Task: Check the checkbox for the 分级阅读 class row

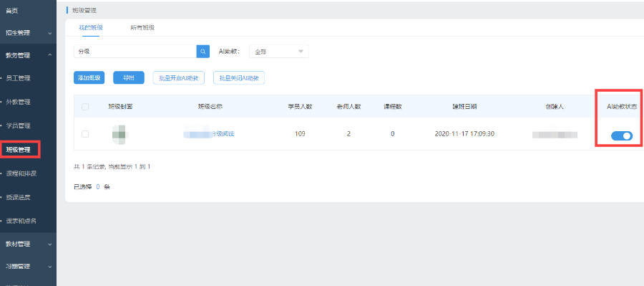Action: coord(85,134)
